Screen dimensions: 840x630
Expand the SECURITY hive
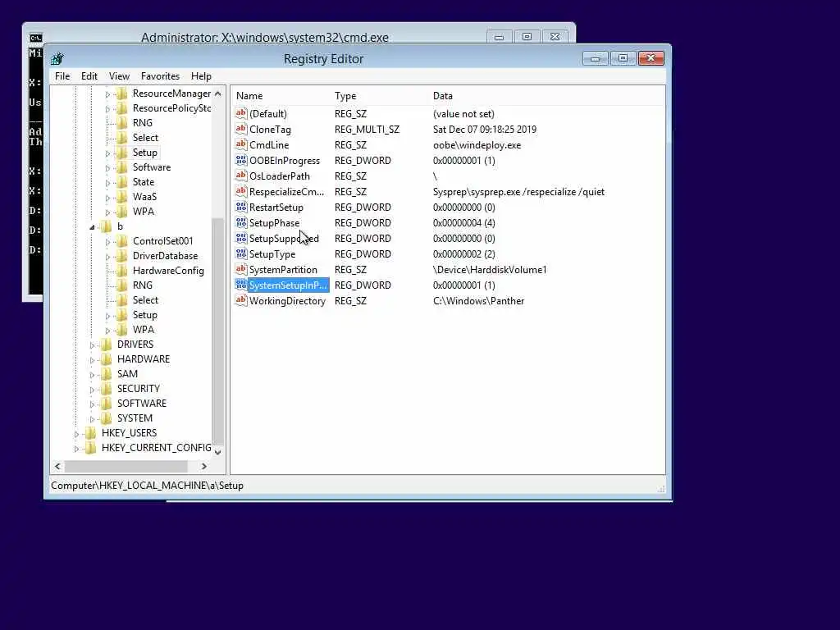pyautogui.click(x=92, y=390)
